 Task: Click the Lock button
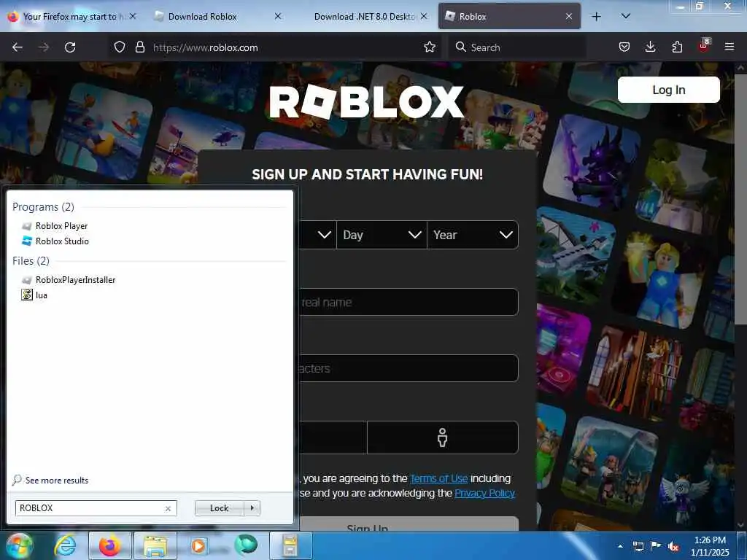(219, 508)
